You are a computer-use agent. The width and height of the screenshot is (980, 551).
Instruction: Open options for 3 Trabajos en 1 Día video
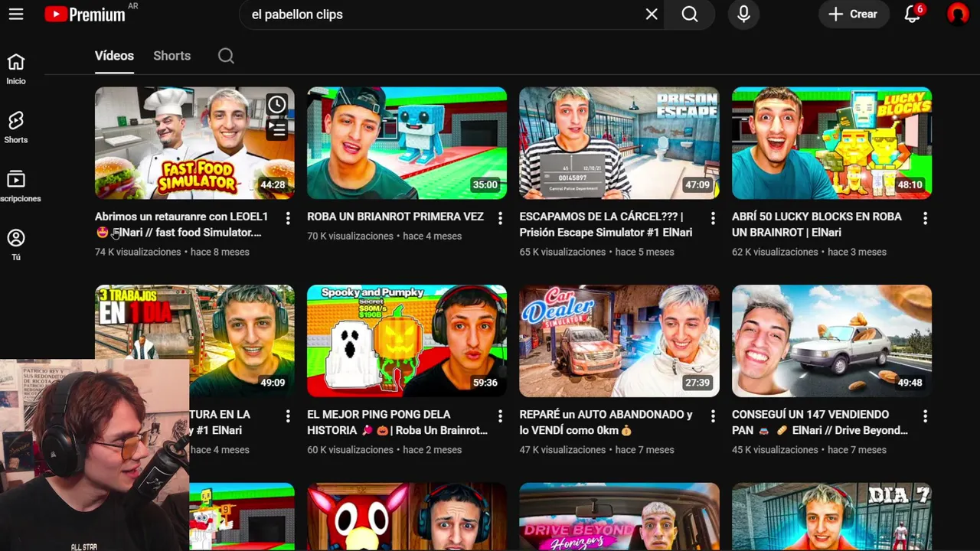point(288,416)
